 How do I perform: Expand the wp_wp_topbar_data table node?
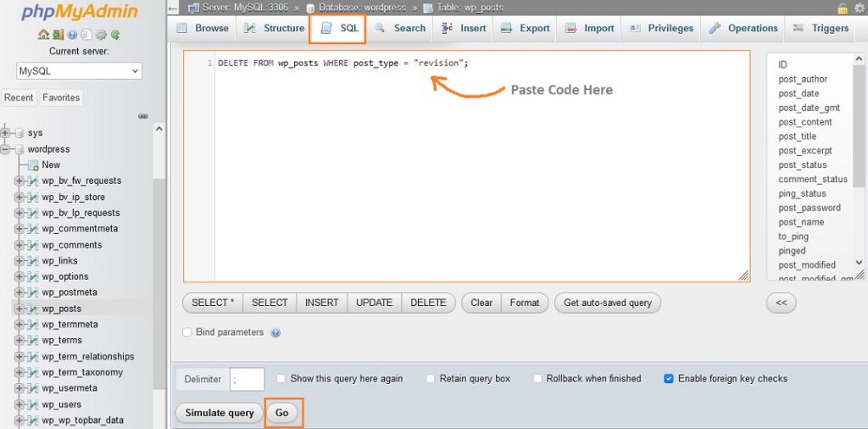tap(19, 421)
